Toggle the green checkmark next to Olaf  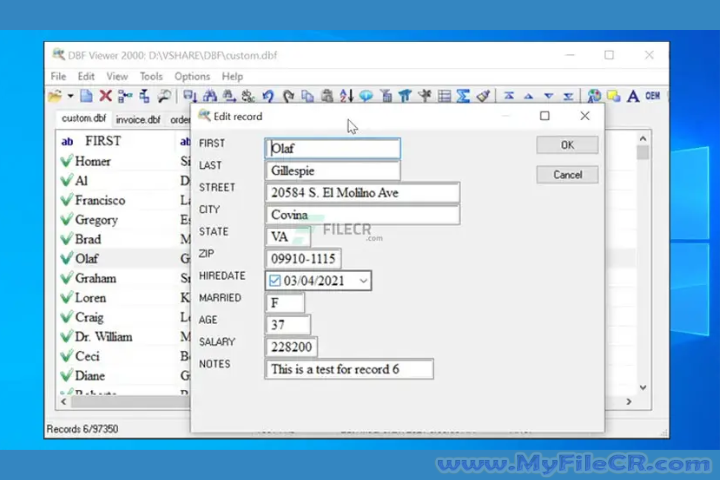tap(67, 258)
